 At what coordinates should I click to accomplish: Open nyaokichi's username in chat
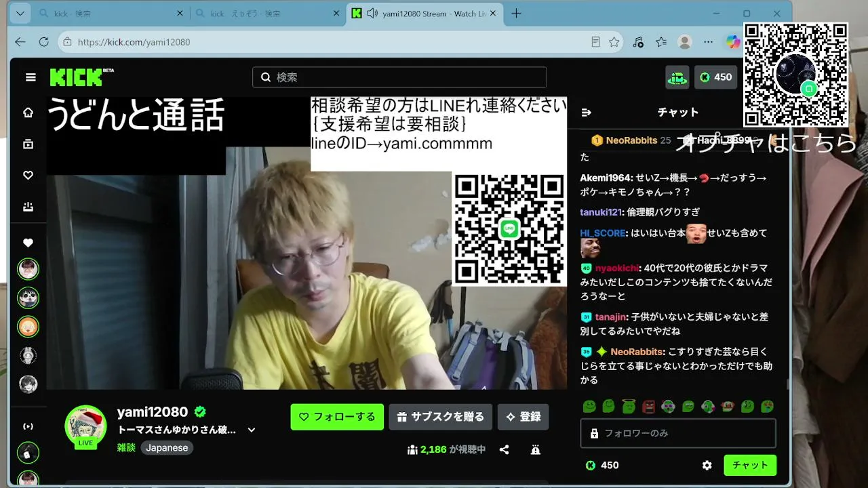(x=616, y=268)
